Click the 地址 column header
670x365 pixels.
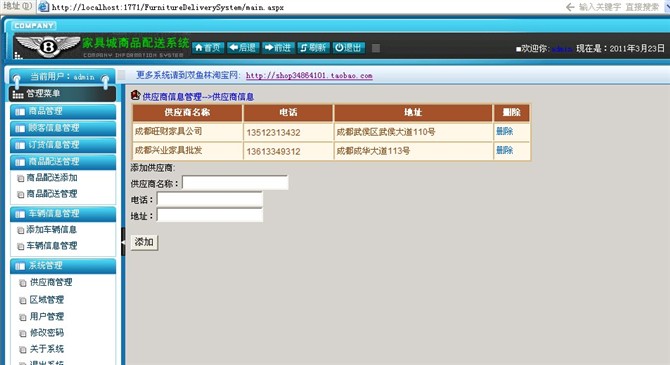pyautogui.click(x=413, y=113)
